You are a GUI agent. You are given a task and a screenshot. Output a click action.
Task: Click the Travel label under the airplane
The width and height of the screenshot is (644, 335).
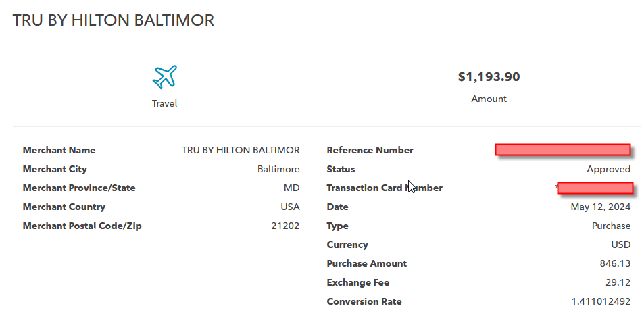[164, 104]
